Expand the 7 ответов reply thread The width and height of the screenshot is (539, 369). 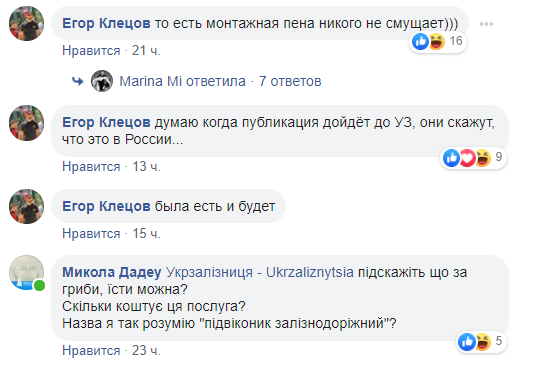[x=290, y=82]
